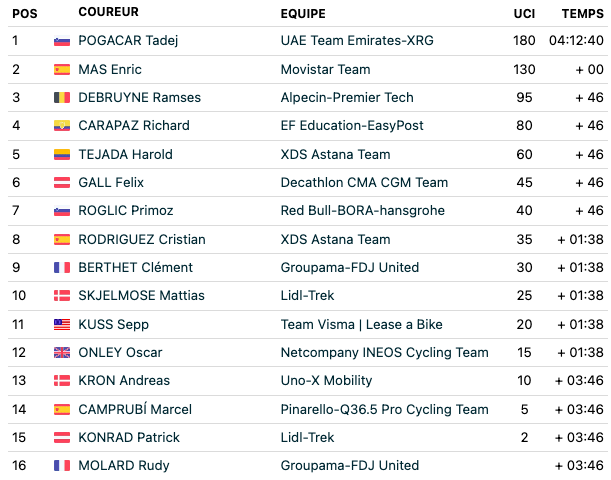Click the Austrian flag beside GALL Felix
This screenshot has width=611, height=480.
tap(62, 182)
